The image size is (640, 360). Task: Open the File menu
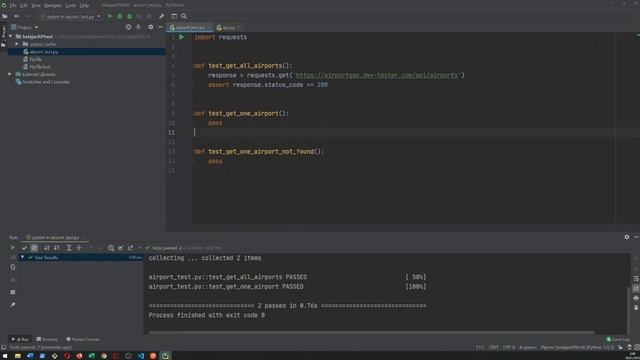tap(13, 5)
